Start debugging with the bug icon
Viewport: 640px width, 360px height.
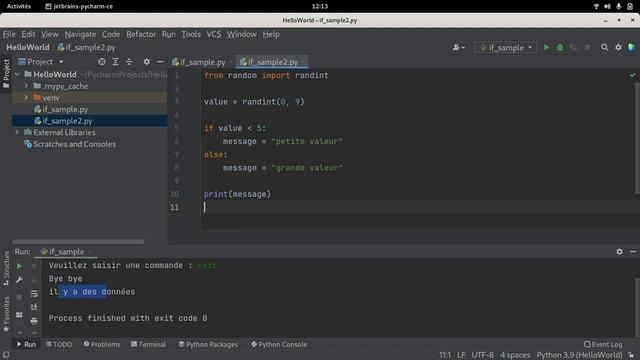tap(560, 47)
